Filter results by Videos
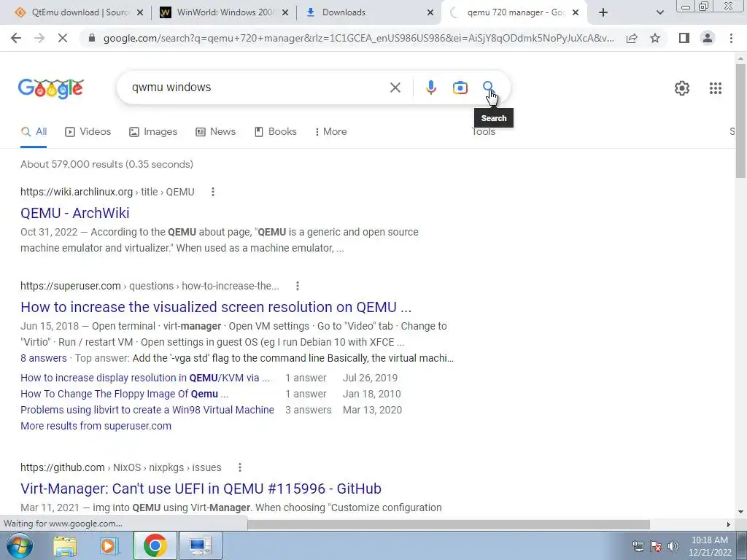747x560 pixels. click(88, 131)
